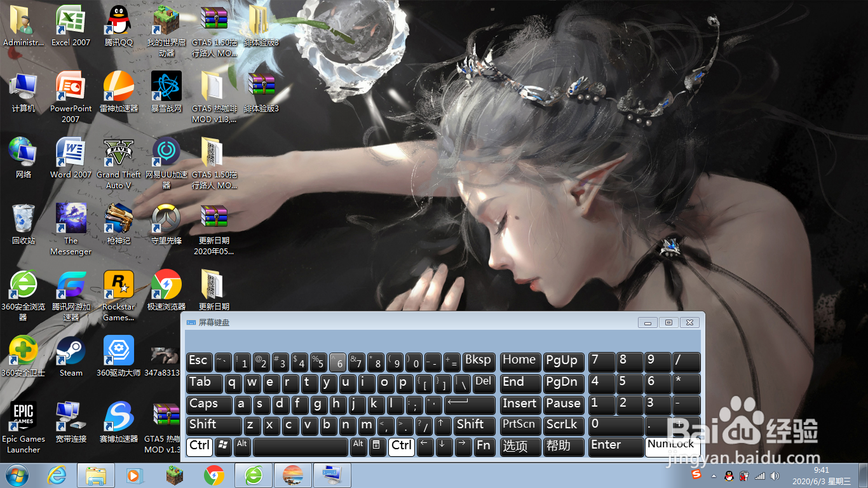Open Internet Explorer from the taskbar
Image resolution: width=868 pixels, height=488 pixels.
click(x=56, y=475)
